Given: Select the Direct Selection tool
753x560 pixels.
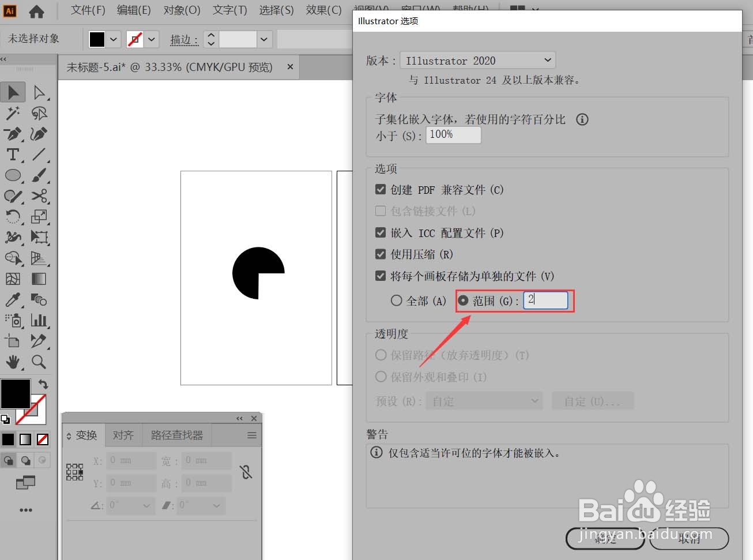Looking at the screenshot, I should (x=39, y=92).
